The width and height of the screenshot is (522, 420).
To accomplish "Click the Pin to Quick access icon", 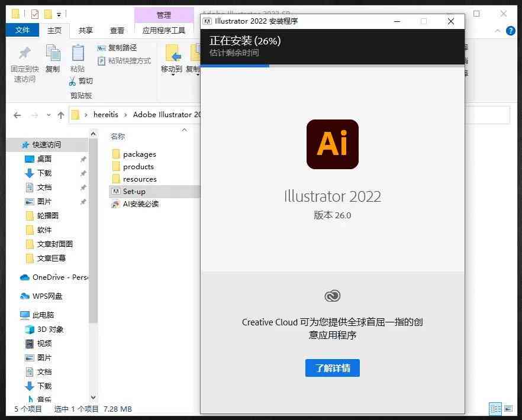I will (x=25, y=53).
